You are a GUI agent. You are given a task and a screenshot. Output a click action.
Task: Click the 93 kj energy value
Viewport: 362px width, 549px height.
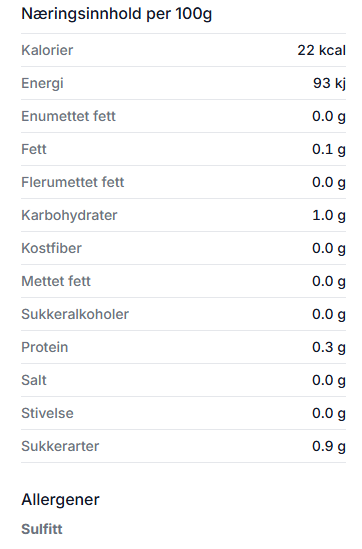(x=329, y=83)
